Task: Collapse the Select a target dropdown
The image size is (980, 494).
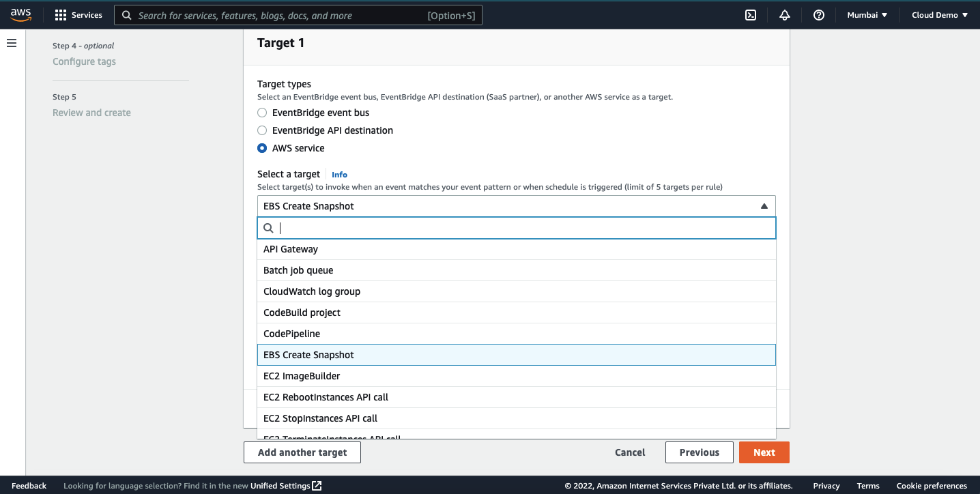Action: click(764, 206)
